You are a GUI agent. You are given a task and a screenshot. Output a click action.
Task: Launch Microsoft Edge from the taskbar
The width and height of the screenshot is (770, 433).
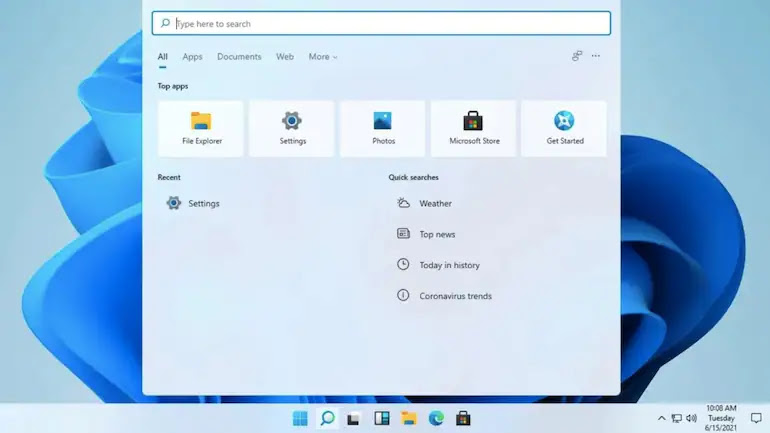pyautogui.click(x=436, y=418)
